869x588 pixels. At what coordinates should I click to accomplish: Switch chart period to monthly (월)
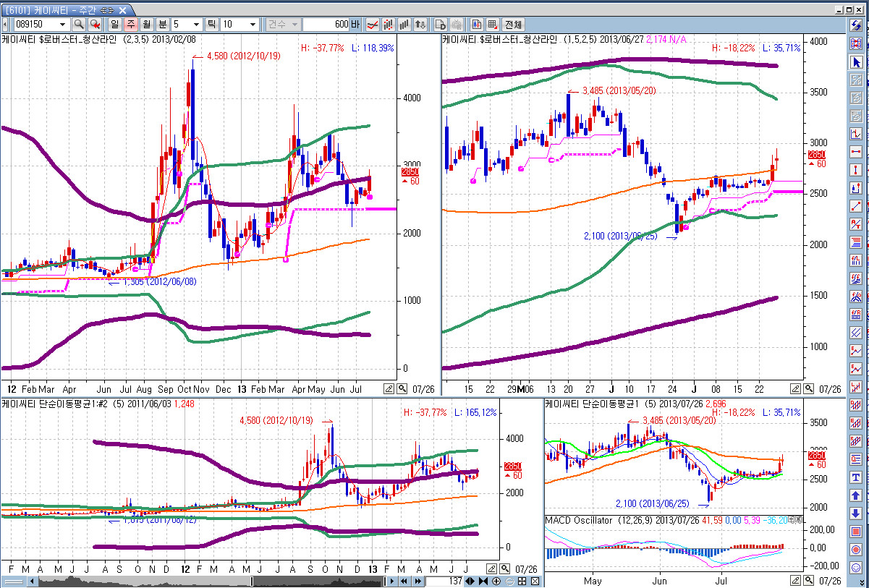click(145, 24)
